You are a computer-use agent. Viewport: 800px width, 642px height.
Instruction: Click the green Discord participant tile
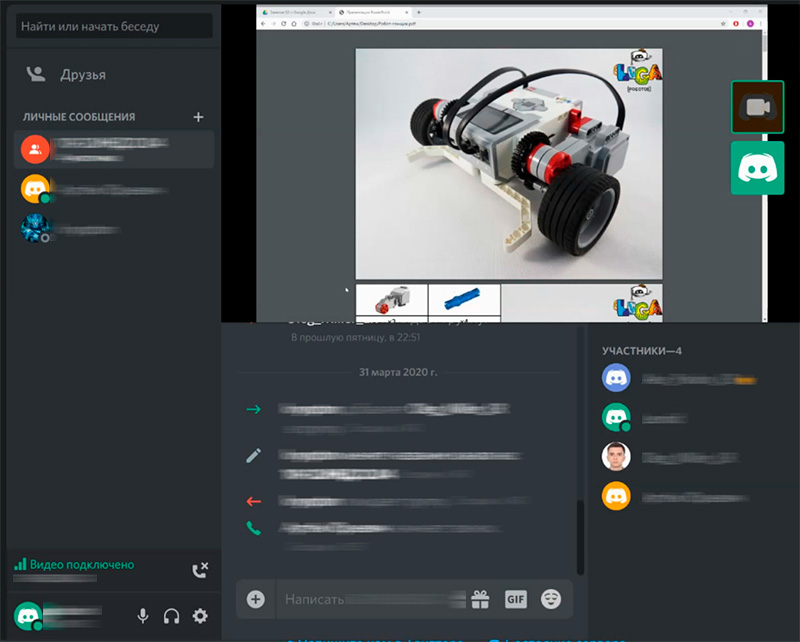[757, 168]
